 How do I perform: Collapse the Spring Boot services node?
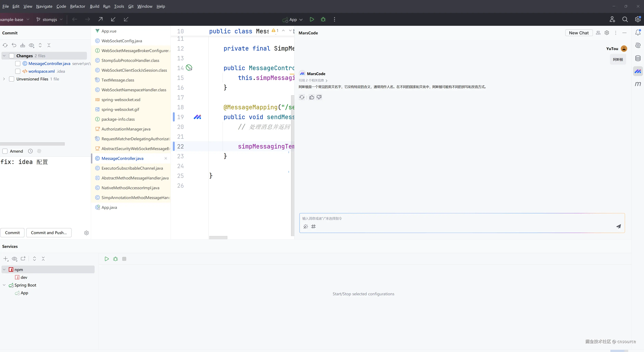tap(4, 285)
